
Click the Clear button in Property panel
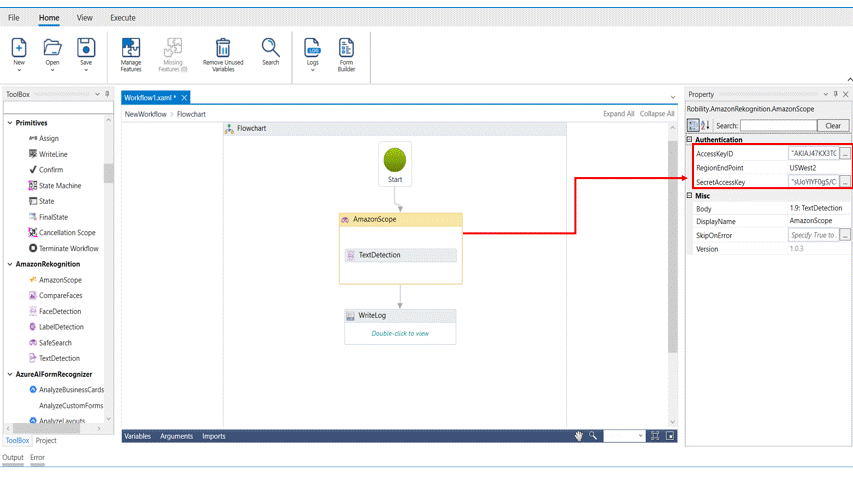pos(833,126)
